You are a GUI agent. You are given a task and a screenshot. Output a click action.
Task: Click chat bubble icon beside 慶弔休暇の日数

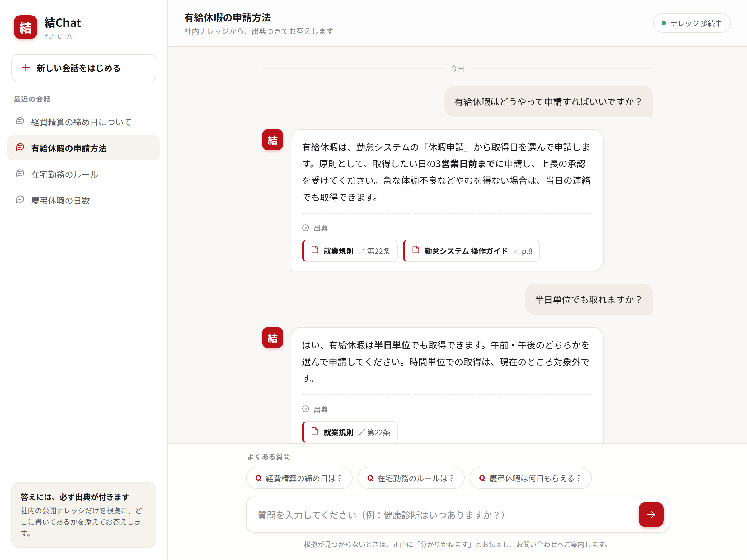tap(20, 199)
